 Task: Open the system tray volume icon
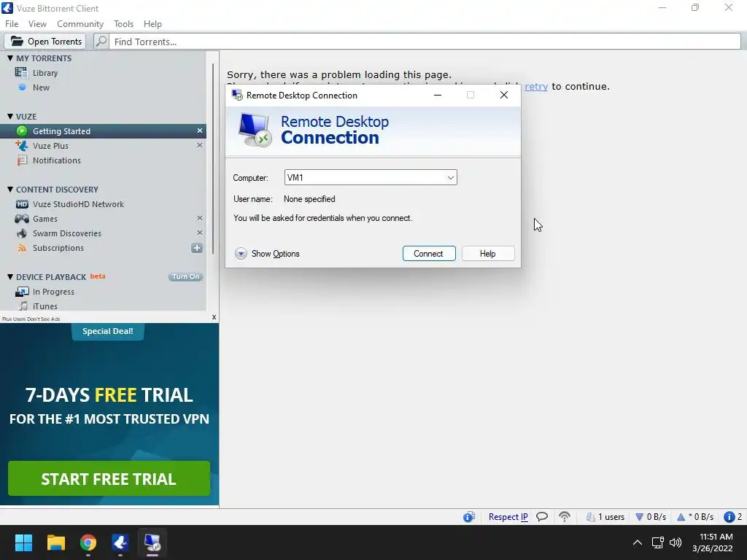tap(676, 542)
